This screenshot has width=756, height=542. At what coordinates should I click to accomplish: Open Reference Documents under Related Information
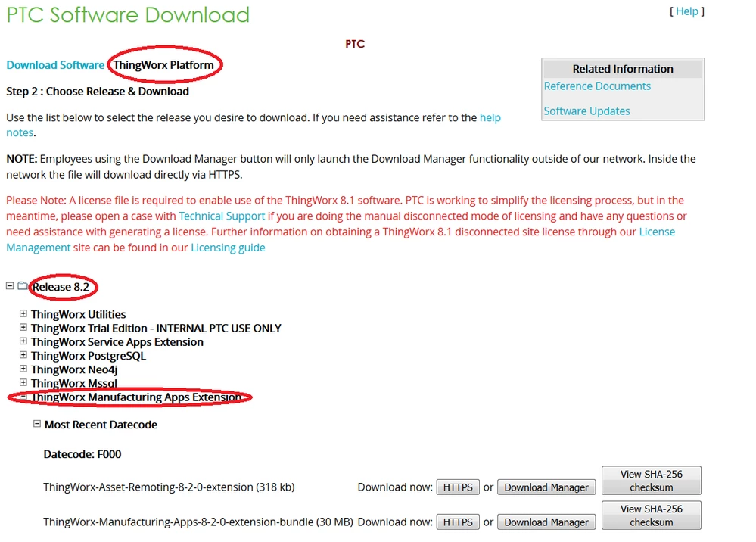pyautogui.click(x=597, y=86)
